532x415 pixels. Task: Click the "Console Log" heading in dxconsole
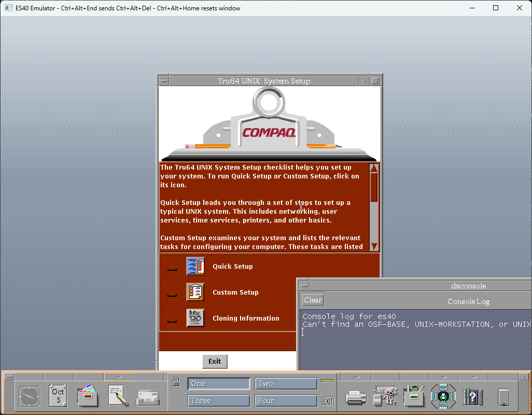468,301
